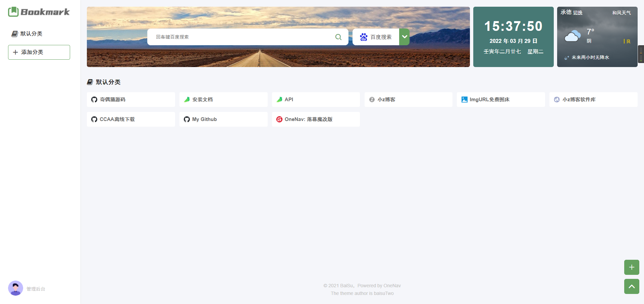Click the 阴 weather condition text
The image size is (644, 304).
(589, 41)
